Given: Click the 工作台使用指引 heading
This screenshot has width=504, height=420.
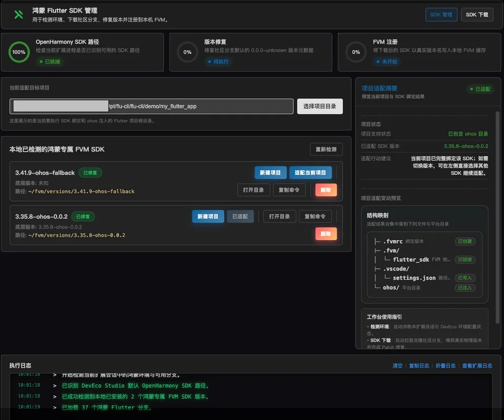Looking at the screenshot, I should [x=384, y=317].
